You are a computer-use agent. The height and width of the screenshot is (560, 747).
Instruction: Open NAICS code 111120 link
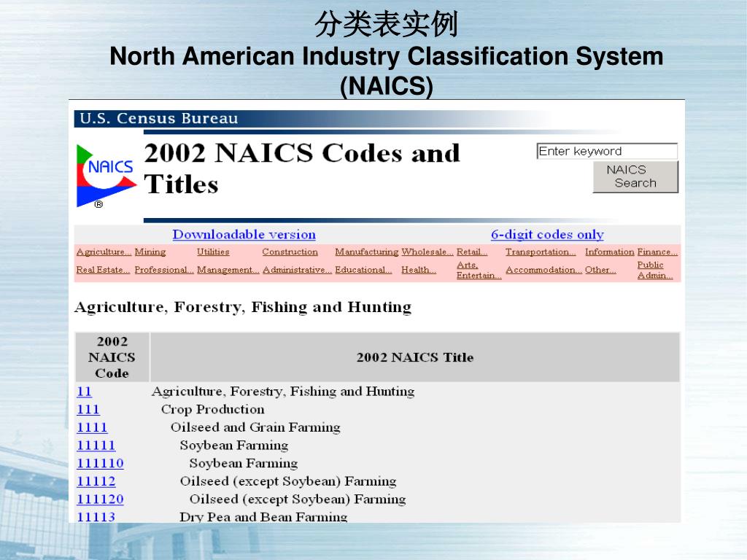100,499
